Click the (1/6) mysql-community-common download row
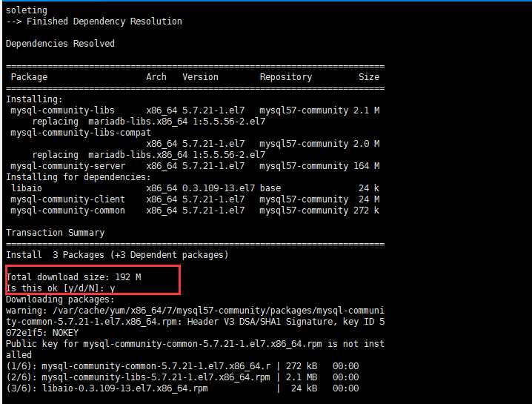532x404 pixels. click(182, 366)
